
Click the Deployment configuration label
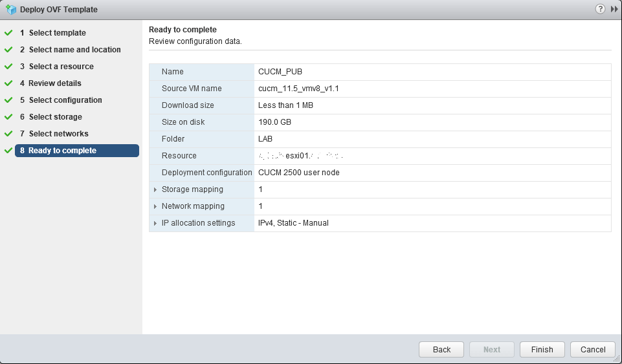[206, 173]
